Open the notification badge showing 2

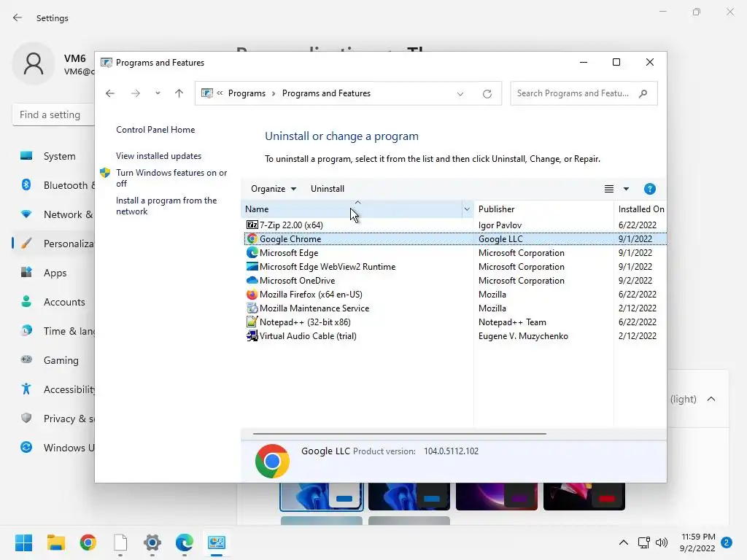(727, 542)
